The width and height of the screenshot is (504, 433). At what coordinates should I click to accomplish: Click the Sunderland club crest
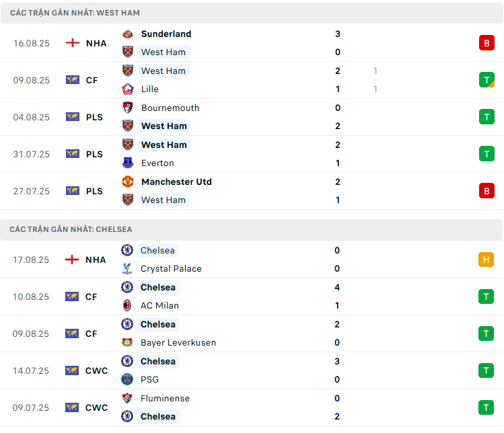pos(128,34)
